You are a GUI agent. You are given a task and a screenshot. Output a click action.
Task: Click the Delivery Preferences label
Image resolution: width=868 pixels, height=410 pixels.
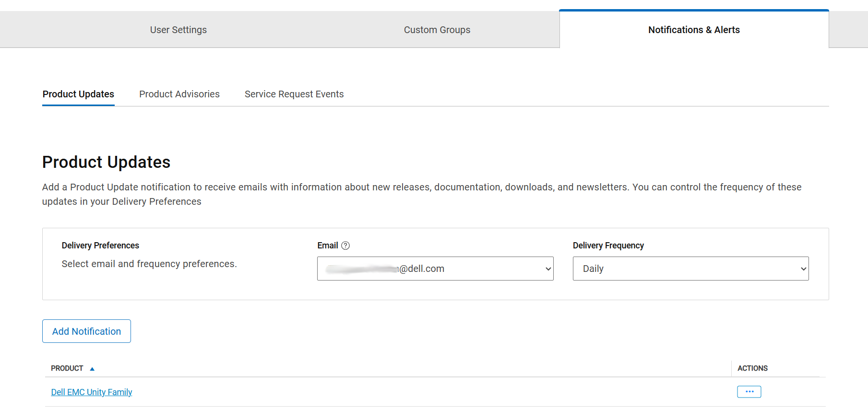100,246
